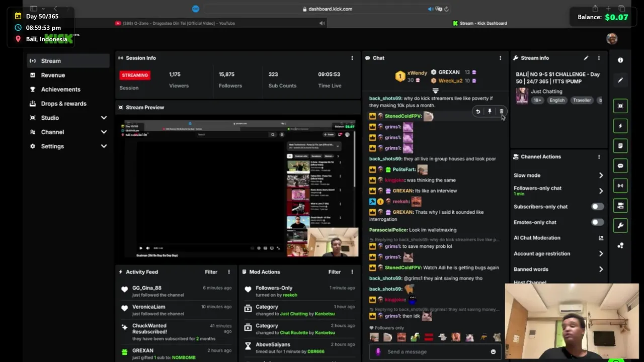This screenshot has height=362, width=644.
Task: Toggle the document Mod Actions icon in right sidebar
Action: click(620, 146)
